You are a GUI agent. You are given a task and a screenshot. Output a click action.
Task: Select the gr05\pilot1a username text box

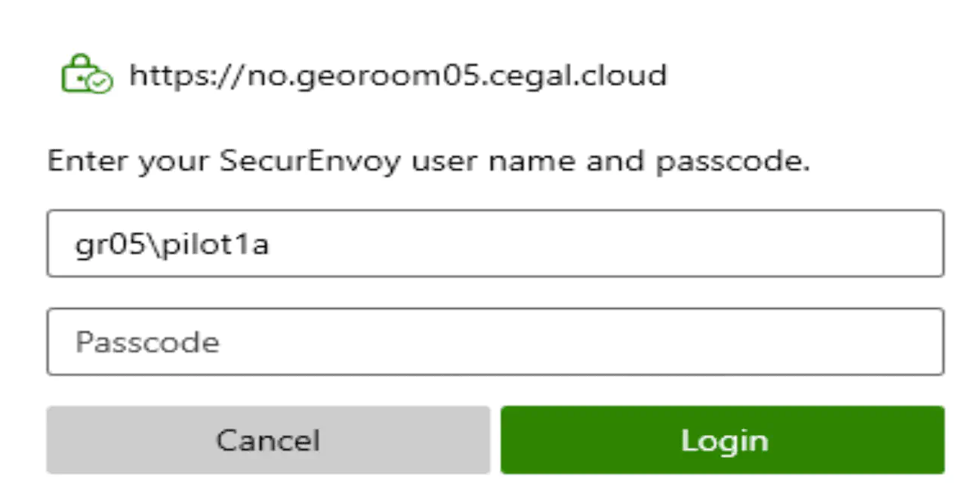point(495,243)
